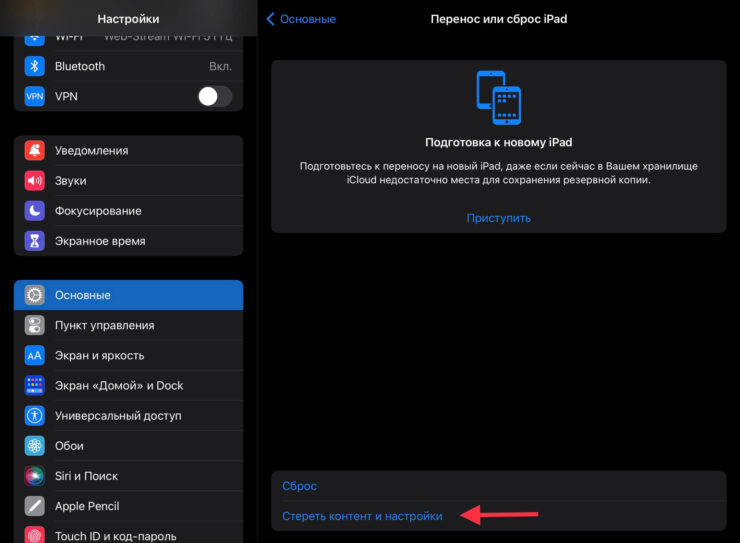Tap the Подготовка к новому iPad heading
The height and width of the screenshot is (543, 740).
(498, 142)
